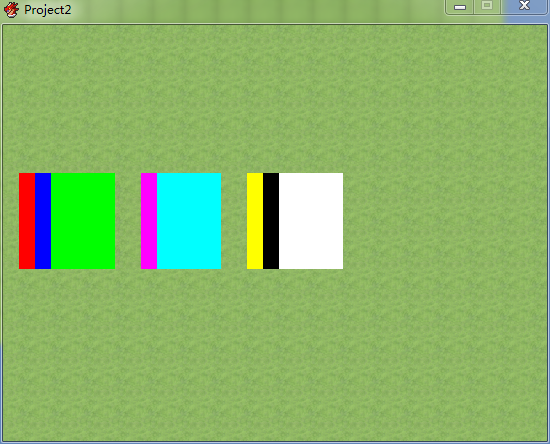Click the cyan color block
Screen dimensions: 550x444
189,221
